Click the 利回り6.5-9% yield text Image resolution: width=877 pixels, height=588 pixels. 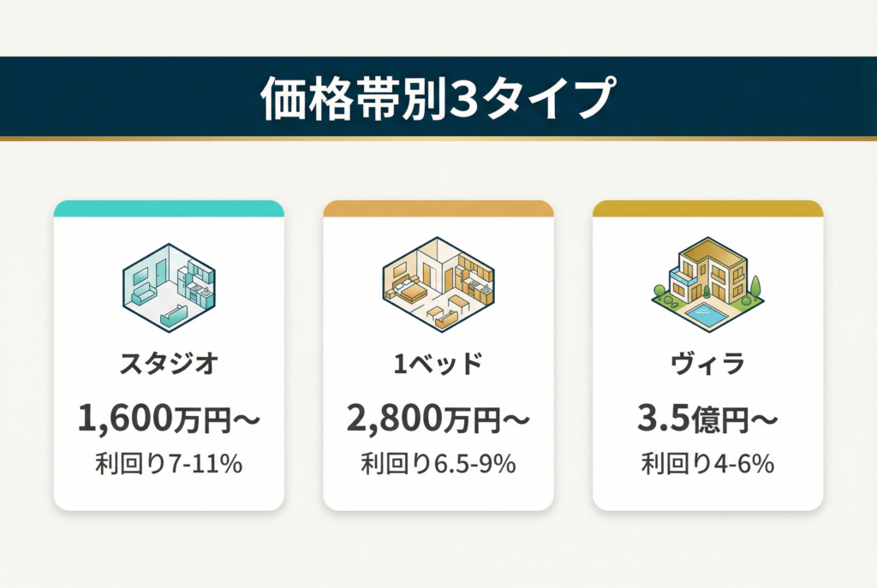pyautogui.click(x=438, y=465)
